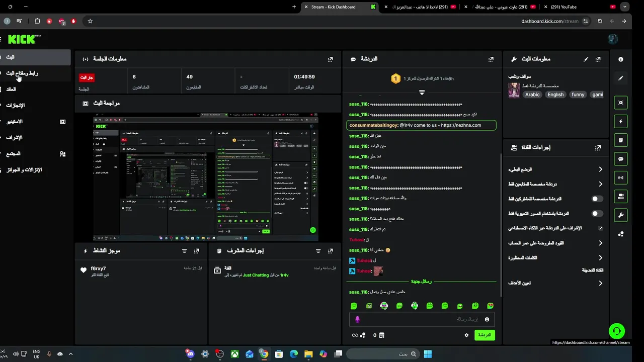This screenshot has width=644, height=362.
Task: Open the Drops and Rewards sidebar item
Action: [x=35, y=169]
